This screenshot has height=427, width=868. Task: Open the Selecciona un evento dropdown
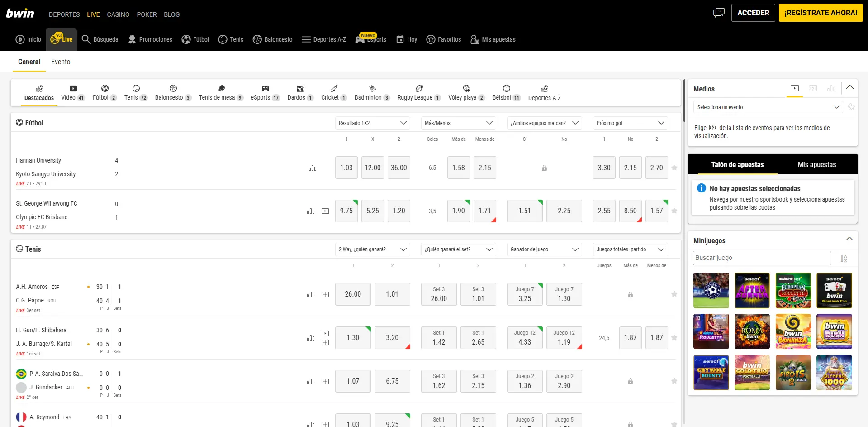tap(768, 107)
